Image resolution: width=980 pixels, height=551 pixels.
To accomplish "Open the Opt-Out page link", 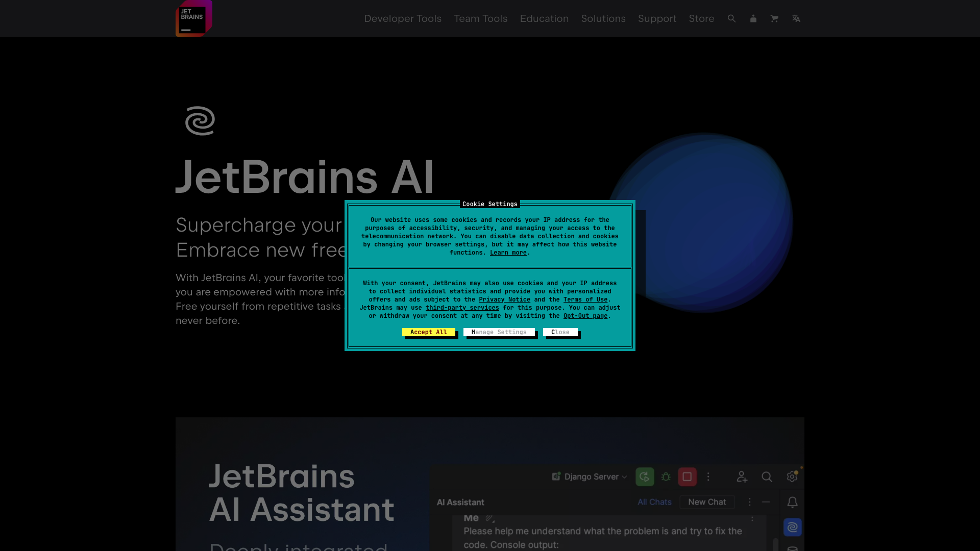I will point(585,316).
